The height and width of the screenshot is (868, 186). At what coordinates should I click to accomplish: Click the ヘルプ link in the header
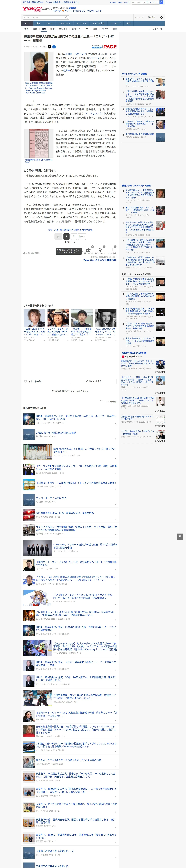point(127,2)
